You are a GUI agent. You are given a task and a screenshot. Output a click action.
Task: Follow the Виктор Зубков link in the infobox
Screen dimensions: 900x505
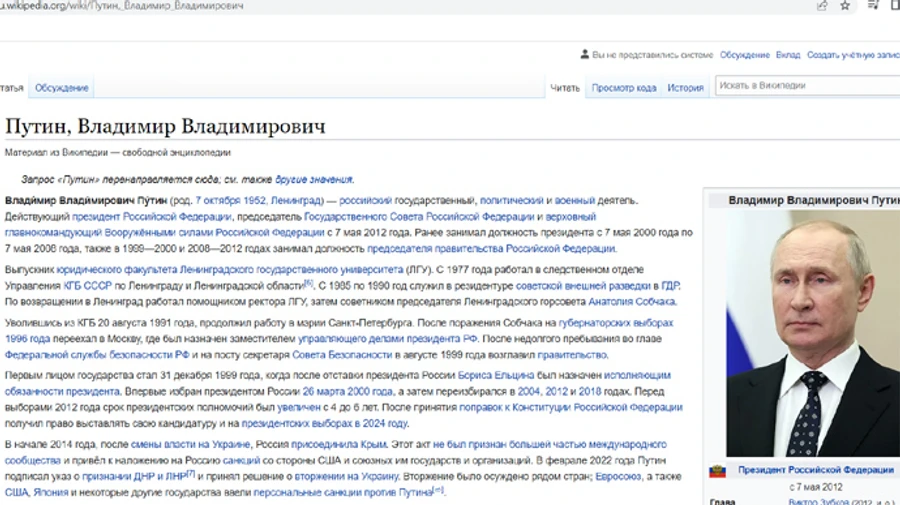tap(818, 502)
